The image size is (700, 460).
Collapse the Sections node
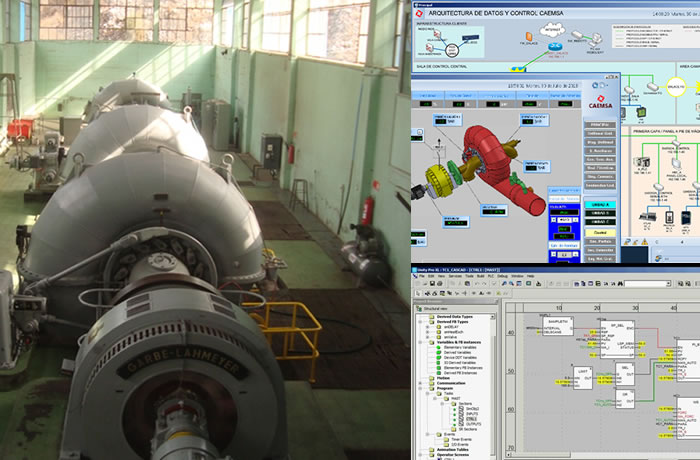[442, 404]
